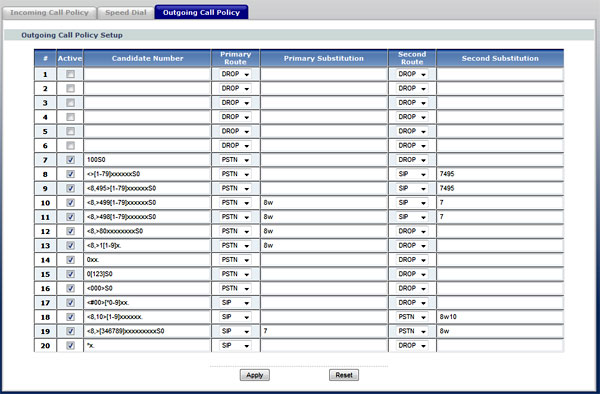Click Candidate Number field in row 2
The width and height of the screenshot is (600, 394).
(x=147, y=89)
